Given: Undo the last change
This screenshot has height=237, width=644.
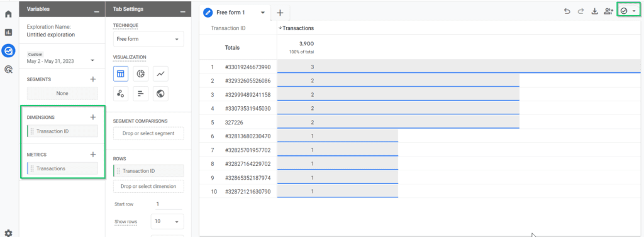Looking at the screenshot, I should point(567,11).
